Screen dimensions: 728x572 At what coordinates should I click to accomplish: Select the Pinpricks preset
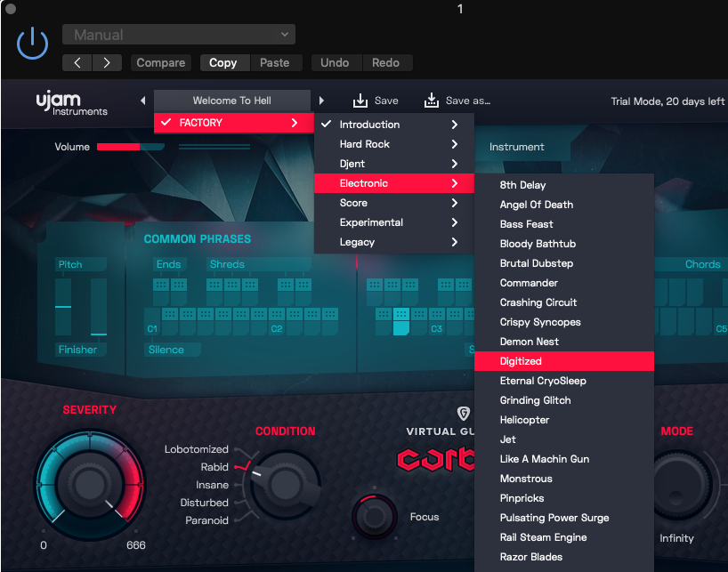564,498
